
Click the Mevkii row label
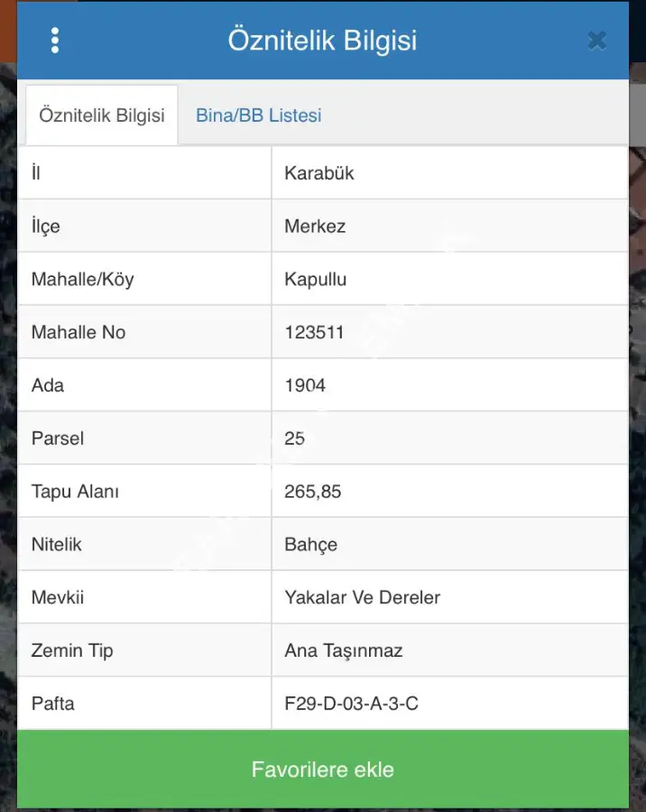(x=58, y=597)
